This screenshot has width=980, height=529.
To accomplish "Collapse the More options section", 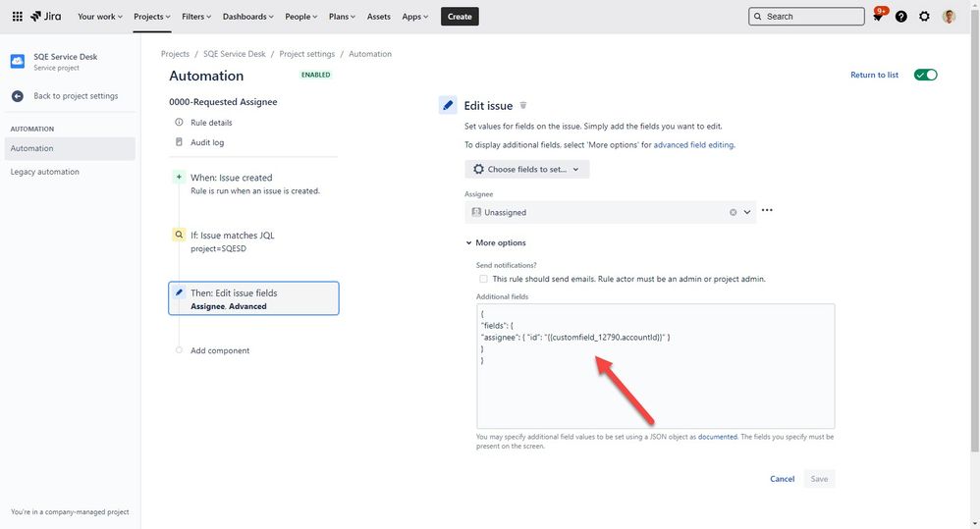I will 496,243.
